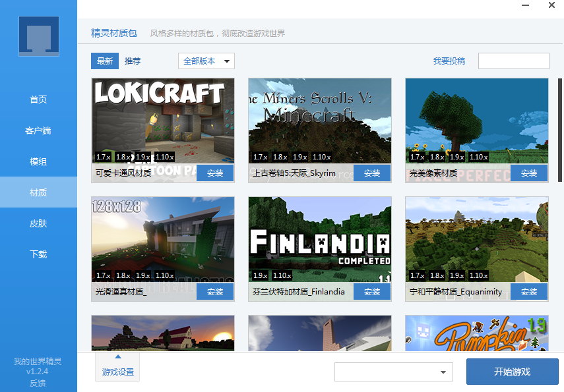Switch to the 推荐 tab
This screenshot has width=564, height=392.
(133, 61)
